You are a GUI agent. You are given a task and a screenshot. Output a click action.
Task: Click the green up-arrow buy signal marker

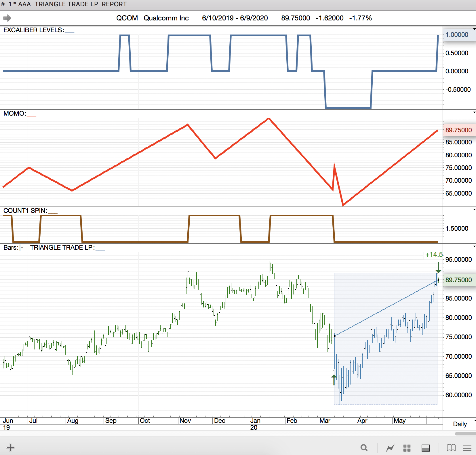coord(334,379)
